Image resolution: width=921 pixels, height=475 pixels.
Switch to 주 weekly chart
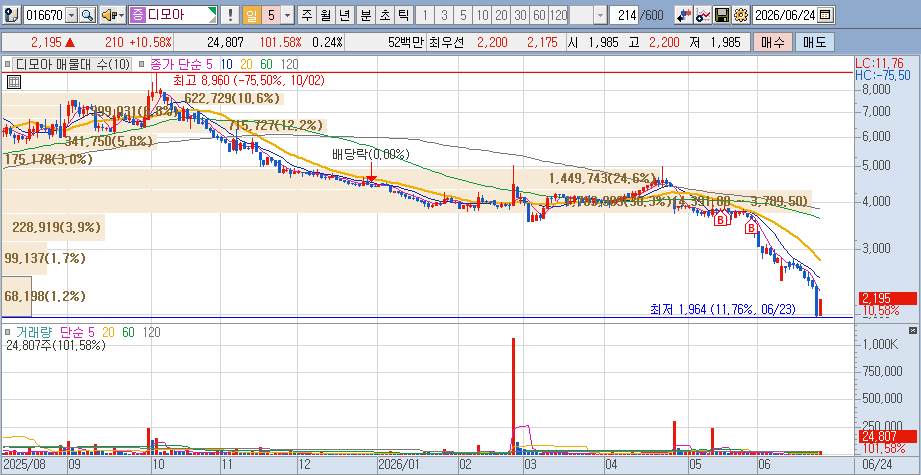click(305, 15)
